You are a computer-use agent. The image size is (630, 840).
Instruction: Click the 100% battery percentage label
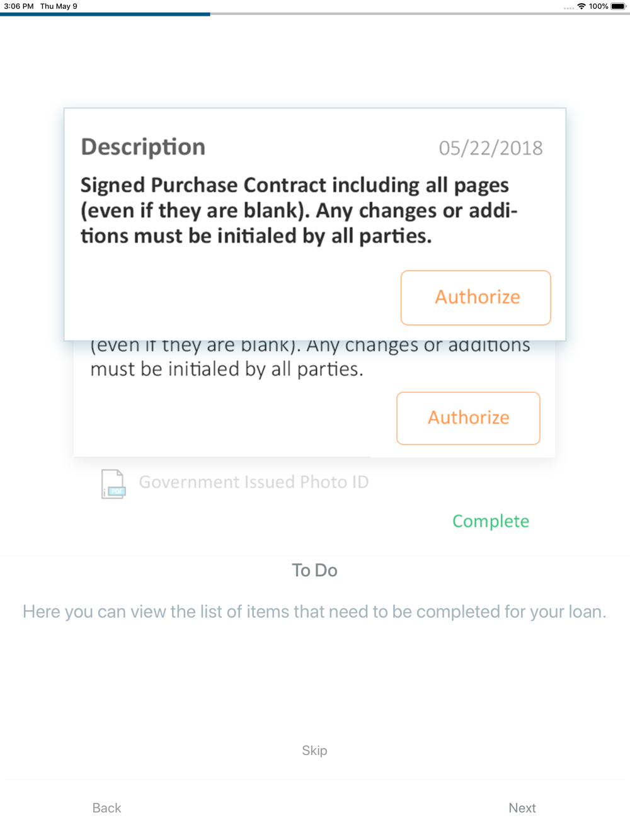coord(598,6)
